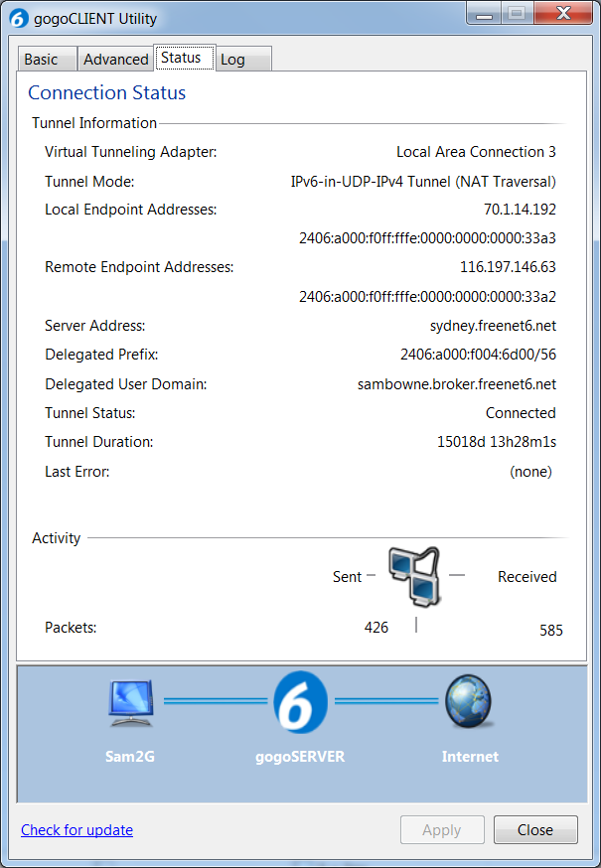Viewport: 601px width, 868px height.
Task: Click sent packets count 426
Action: pos(376,628)
